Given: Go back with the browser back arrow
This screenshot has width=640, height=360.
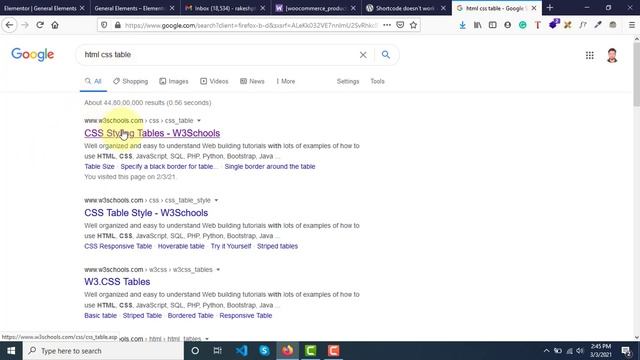Looking at the screenshot, I should tap(9, 25).
